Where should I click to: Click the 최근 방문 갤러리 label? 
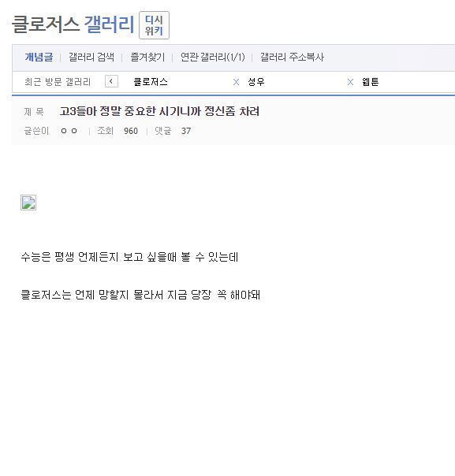pyautogui.click(x=58, y=82)
